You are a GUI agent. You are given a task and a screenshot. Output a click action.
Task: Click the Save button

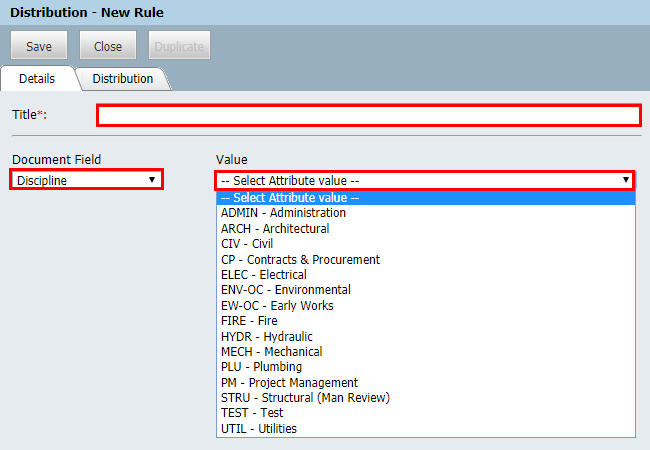39,46
